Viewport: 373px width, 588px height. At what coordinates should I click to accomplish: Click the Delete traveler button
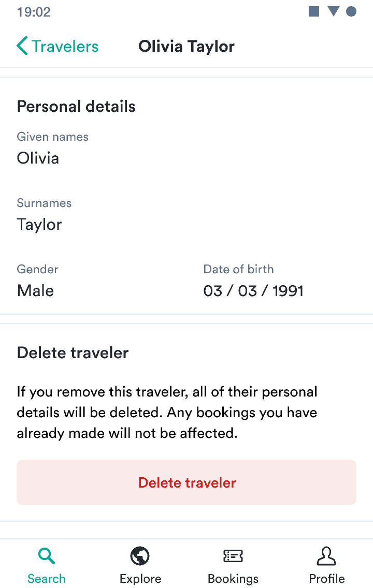pos(187,482)
